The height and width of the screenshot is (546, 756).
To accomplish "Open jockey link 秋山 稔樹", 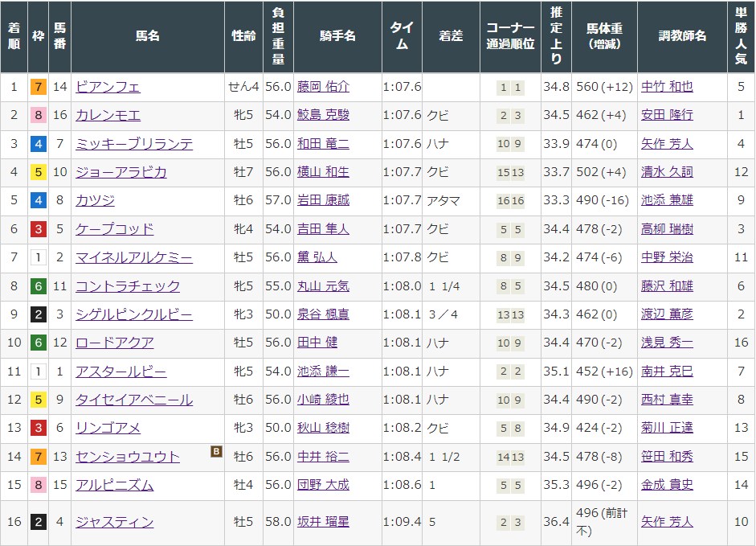I will [323, 428].
